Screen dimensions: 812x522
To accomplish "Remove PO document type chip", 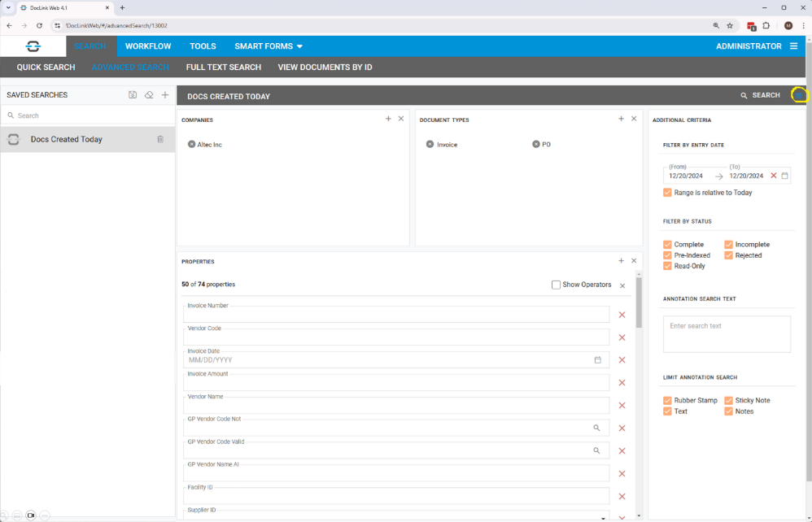I will [536, 145].
